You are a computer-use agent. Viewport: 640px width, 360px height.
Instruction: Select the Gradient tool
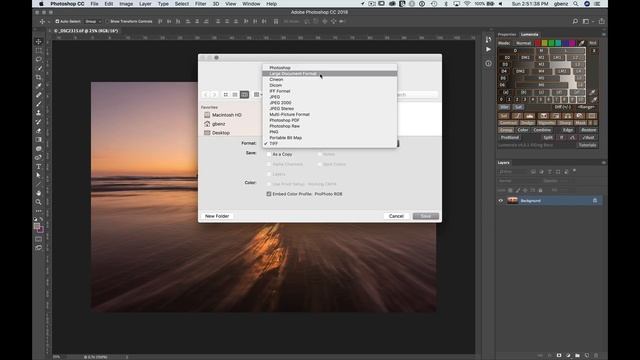pyautogui.click(x=39, y=140)
